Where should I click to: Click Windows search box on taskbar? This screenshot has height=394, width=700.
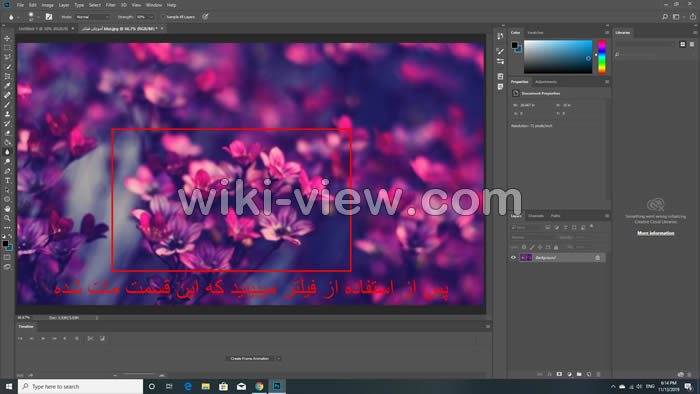(x=81, y=386)
